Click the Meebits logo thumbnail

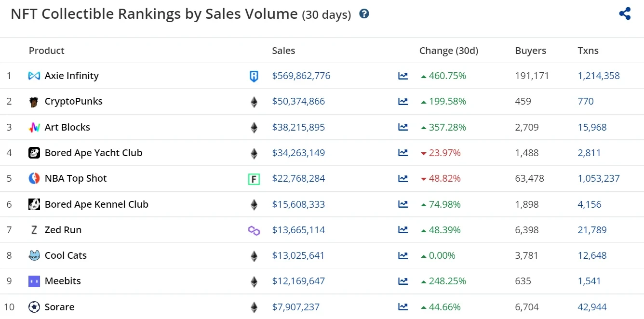pyautogui.click(x=34, y=281)
